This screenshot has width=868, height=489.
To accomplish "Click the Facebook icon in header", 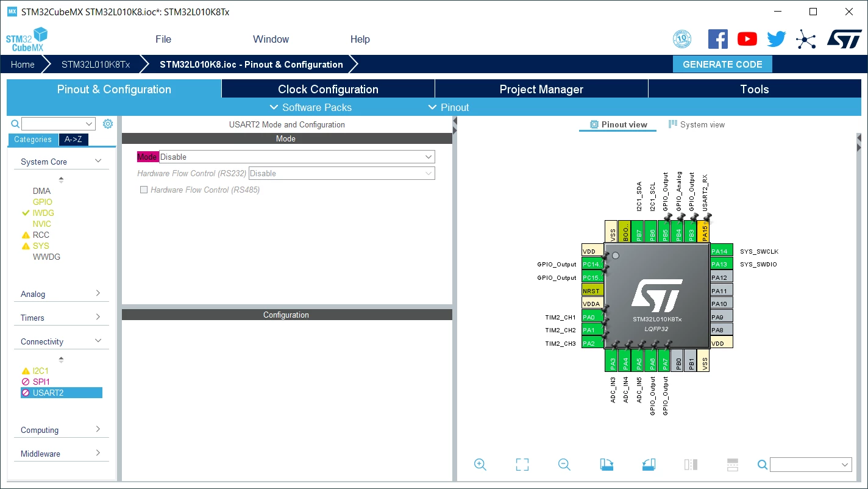I will (718, 39).
